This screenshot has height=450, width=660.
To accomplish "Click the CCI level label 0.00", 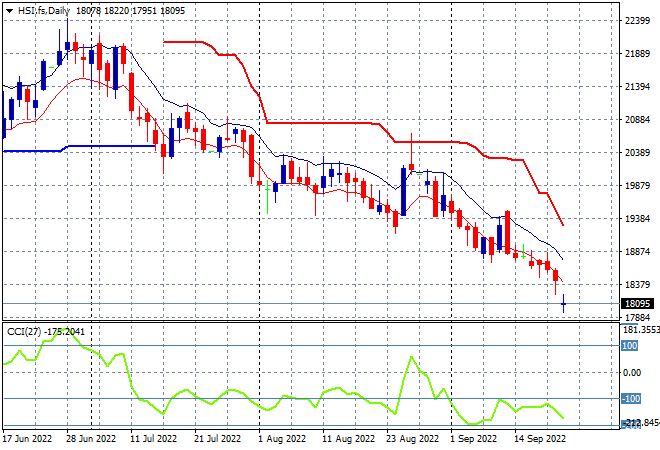I will (632, 373).
